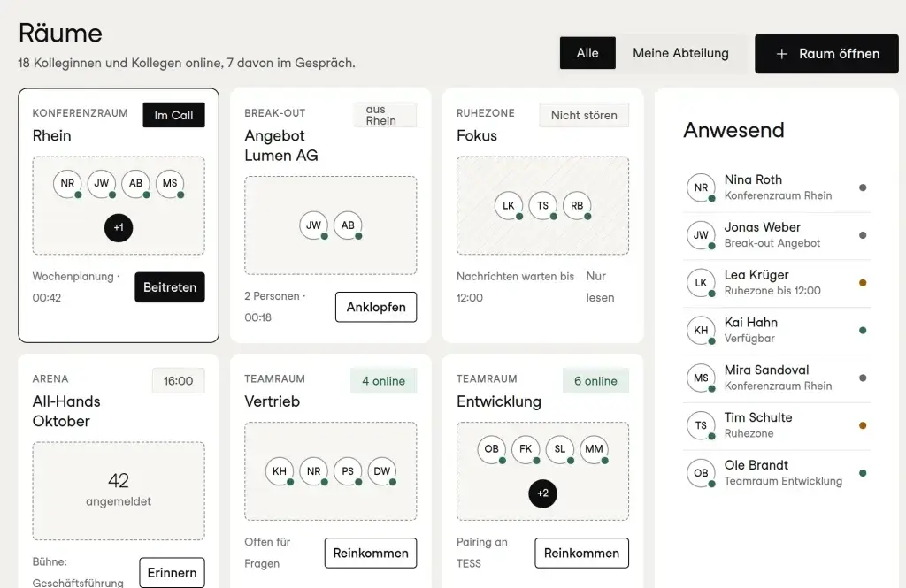Select FK avatar in Teamraum Entwicklung
Viewport: 906px width, 588px height.
526,449
